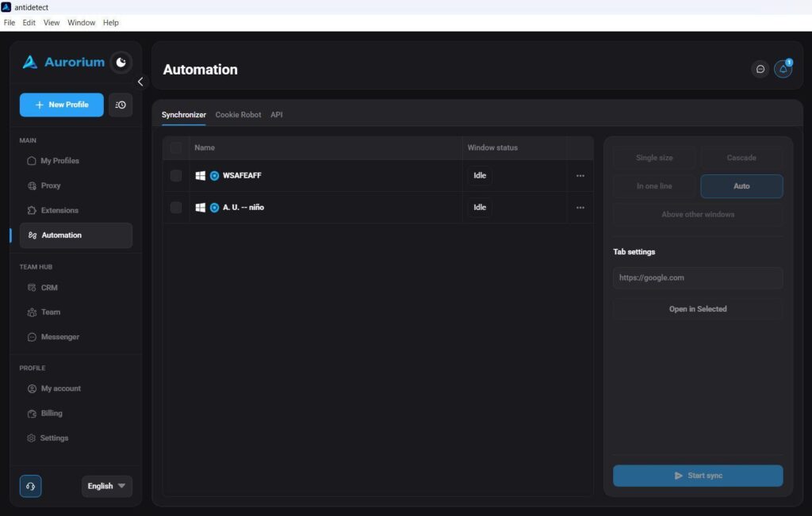Screen dimensions: 812x516
Task: Select the Auto layout option
Action: (x=741, y=186)
